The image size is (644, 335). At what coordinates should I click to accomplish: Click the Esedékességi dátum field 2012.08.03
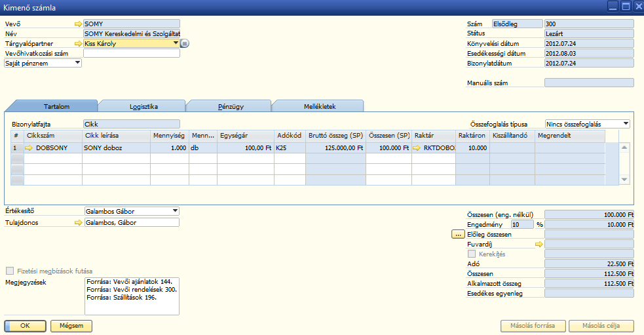click(589, 54)
